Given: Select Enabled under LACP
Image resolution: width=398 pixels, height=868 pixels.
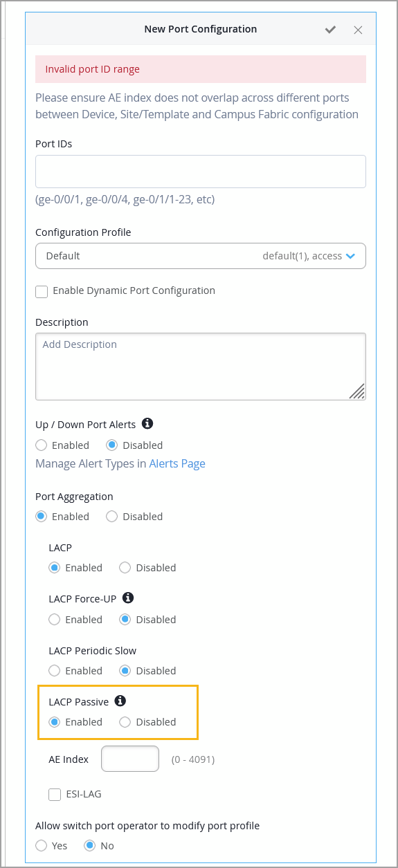Looking at the screenshot, I should point(55,568).
